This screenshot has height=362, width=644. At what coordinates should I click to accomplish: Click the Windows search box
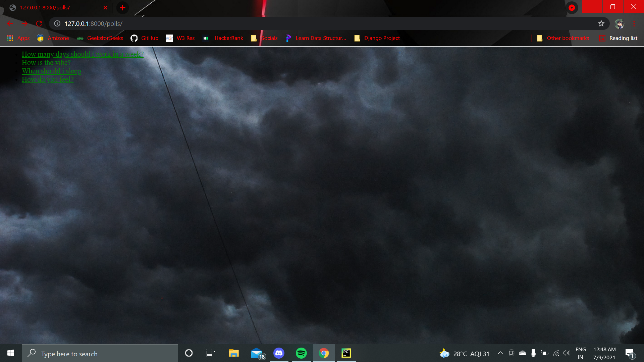point(101,354)
